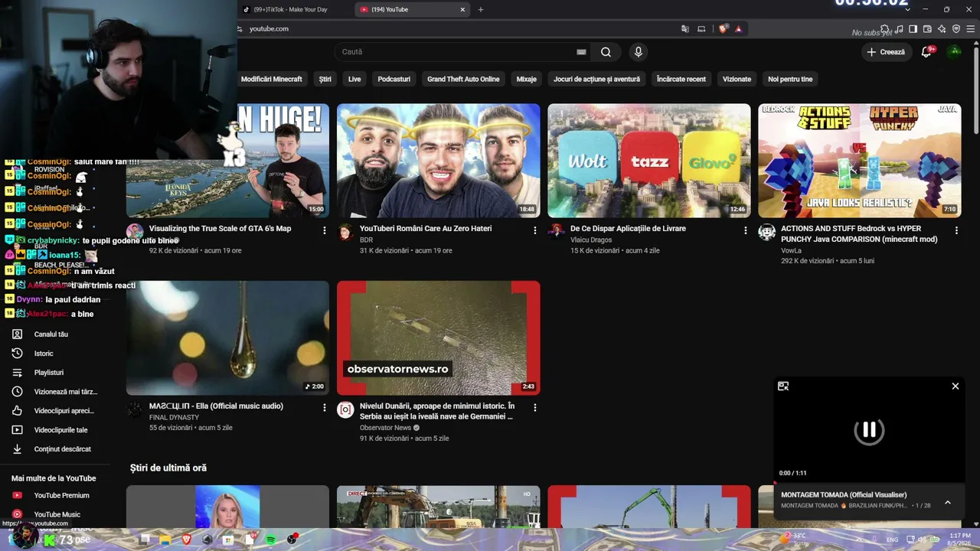Open the Creează create menu

pyautogui.click(x=886, y=52)
